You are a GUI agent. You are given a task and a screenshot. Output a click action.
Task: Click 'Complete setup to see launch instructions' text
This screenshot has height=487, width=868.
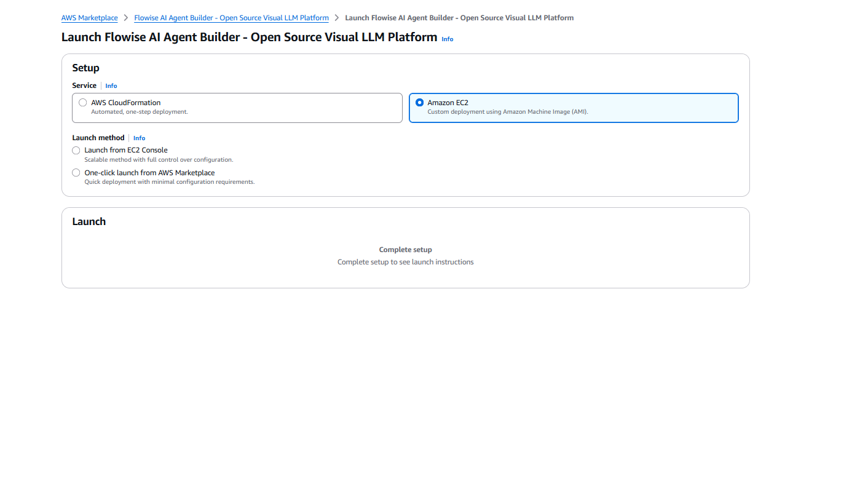click(406, 262)
